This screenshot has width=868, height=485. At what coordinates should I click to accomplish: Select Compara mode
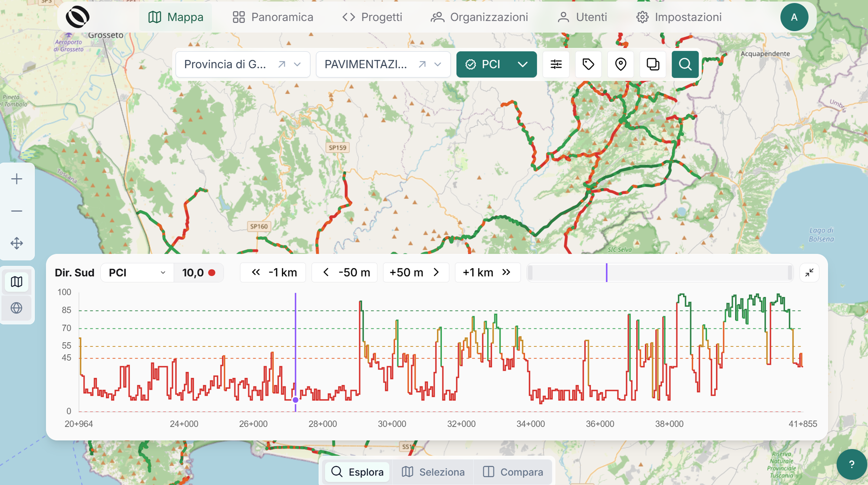pyautogui.click(x=513, y=472)
